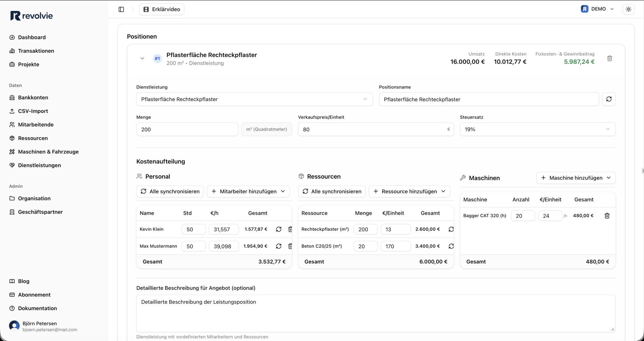Open the Dienstleistung dropdown
The image size is (644, 341).
pos(254,99)
